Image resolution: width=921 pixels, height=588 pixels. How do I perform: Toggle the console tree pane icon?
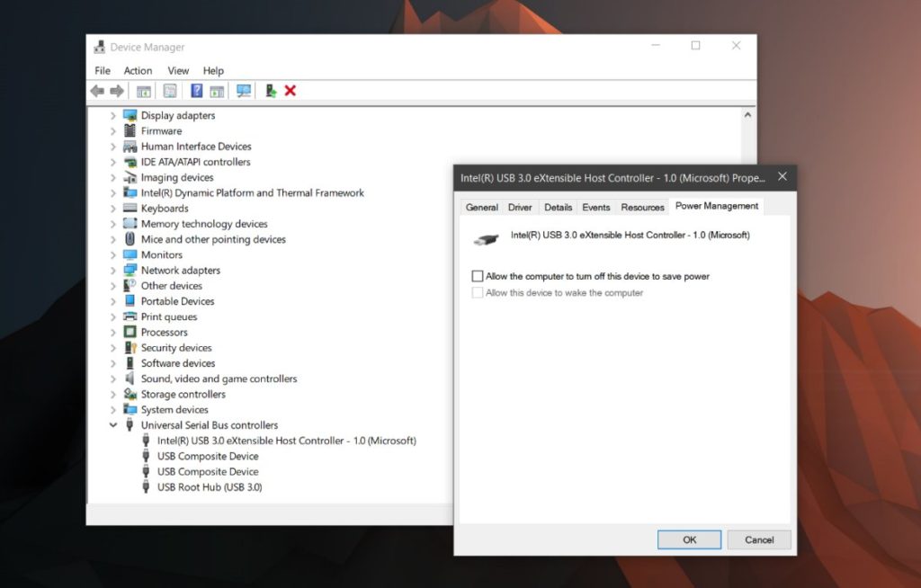click(x=143, y=90)
